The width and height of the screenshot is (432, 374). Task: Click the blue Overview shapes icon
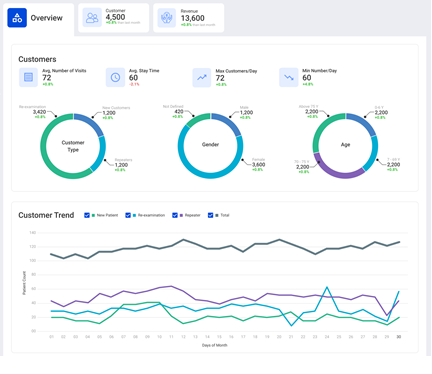[x=17, y=18]
